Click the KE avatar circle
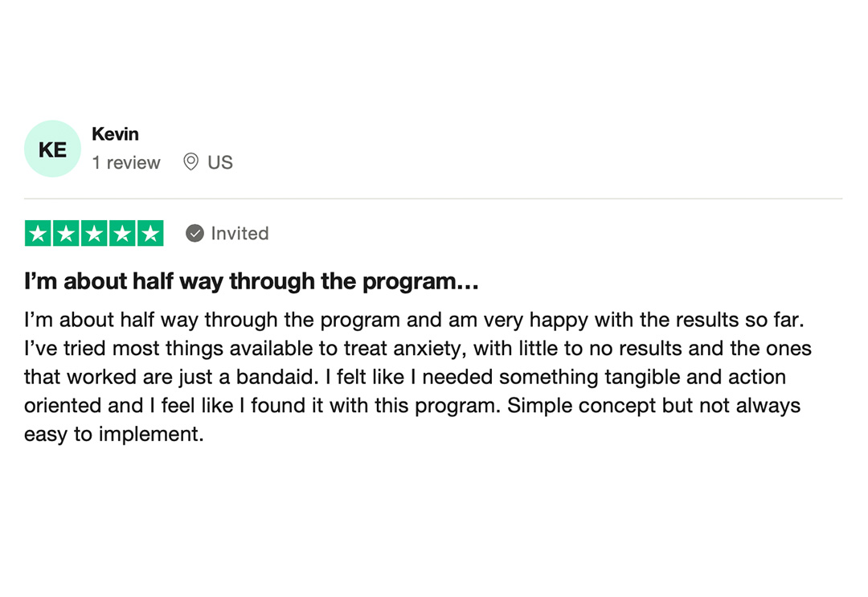 tap(52, 149)
